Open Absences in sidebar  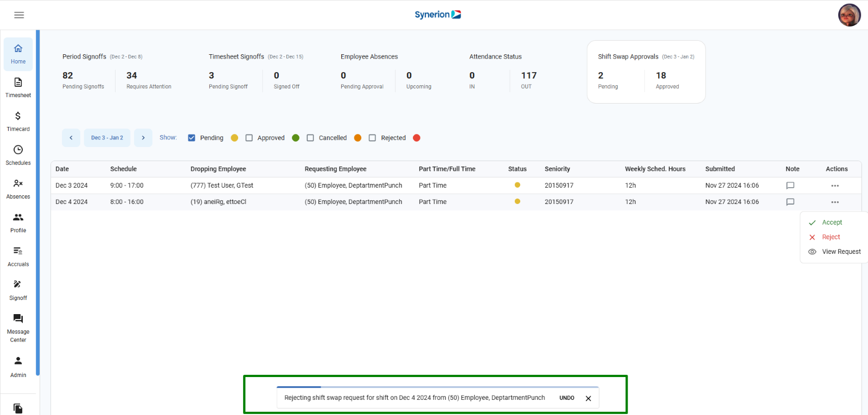(18, 189)
